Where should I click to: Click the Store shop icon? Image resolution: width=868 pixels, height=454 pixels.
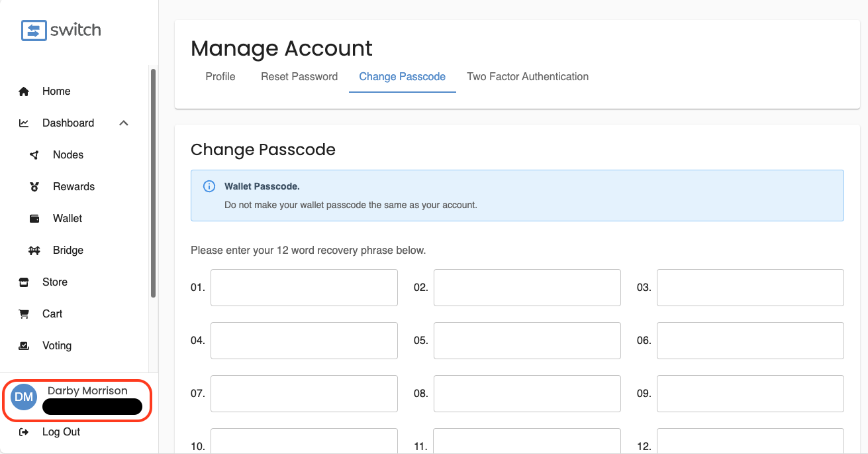click(24, 282)
